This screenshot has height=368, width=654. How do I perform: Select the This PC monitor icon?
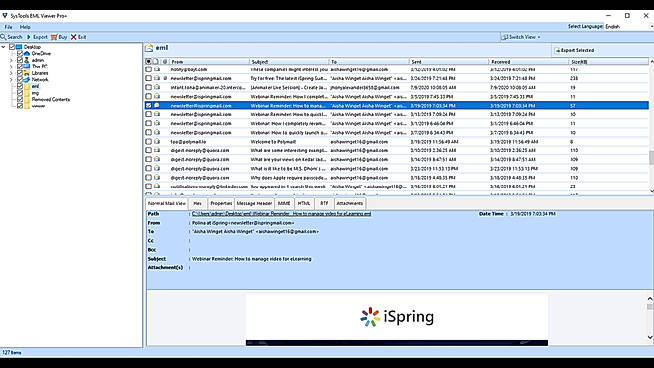27,66
